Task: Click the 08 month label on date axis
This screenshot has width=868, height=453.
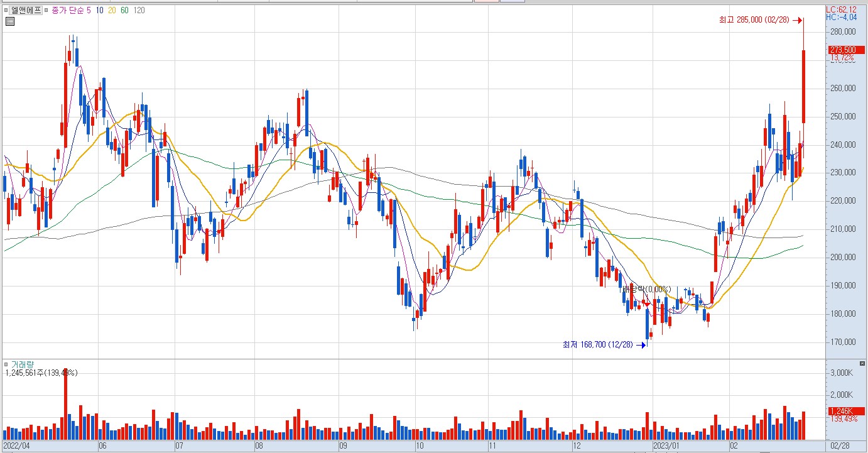Action: (x=259, y=446)
